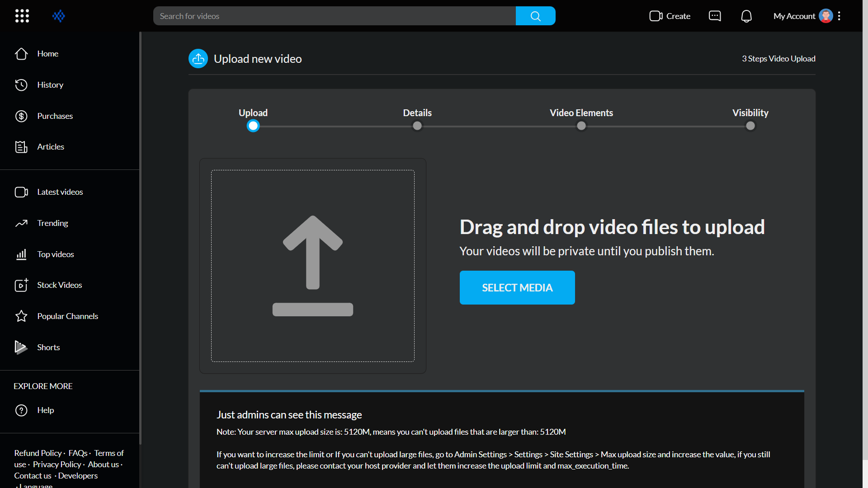The width and height of the screenshot is (868, 488).
Task: Open Popular Channels in sidebar
Action: pyautogui.click(x=67, y=316)
